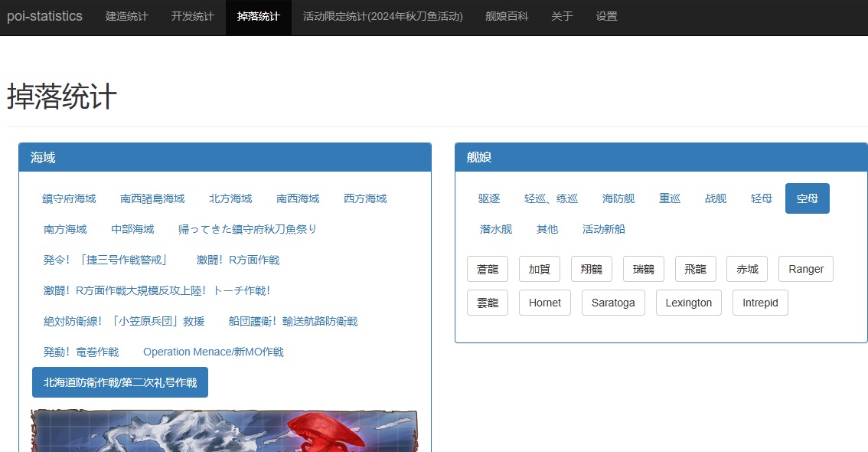Click active 北海道防衛作戦/第二次礼号作戦 pill
Viewport: 868px width, 452px height.
(x=120, y=382)
